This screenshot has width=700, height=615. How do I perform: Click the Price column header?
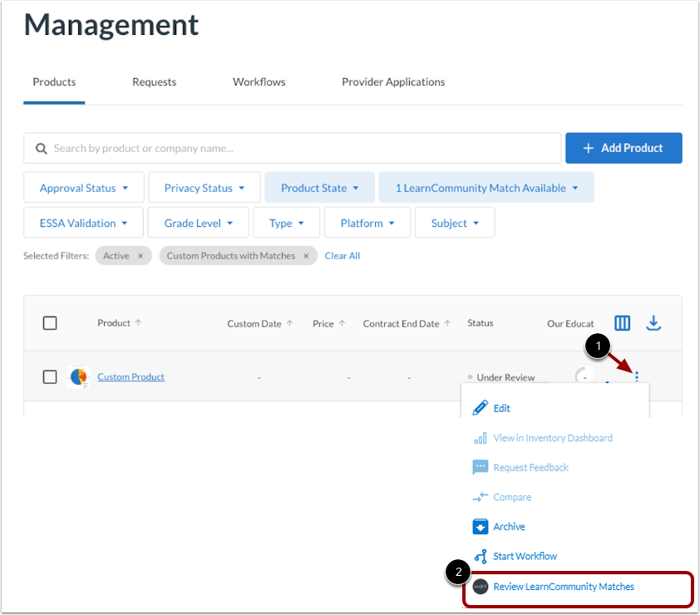tap(323, 323)
